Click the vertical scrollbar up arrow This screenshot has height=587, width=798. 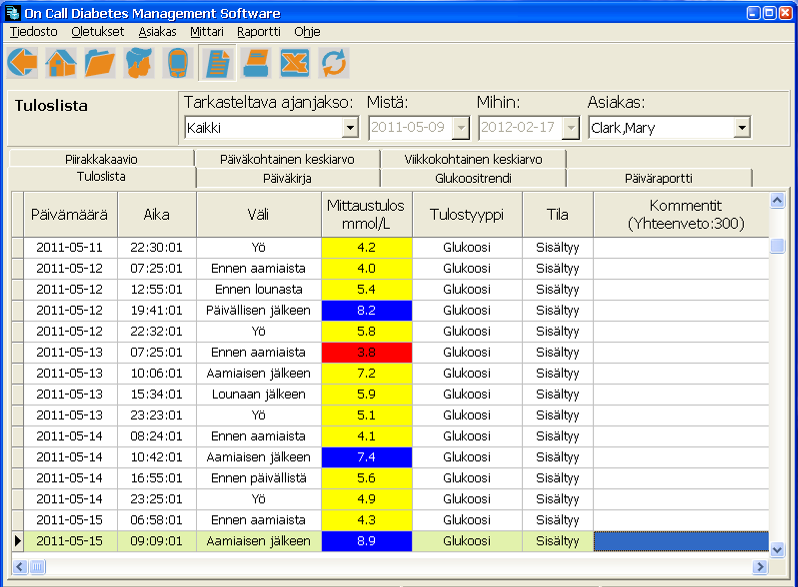(777, 201)
